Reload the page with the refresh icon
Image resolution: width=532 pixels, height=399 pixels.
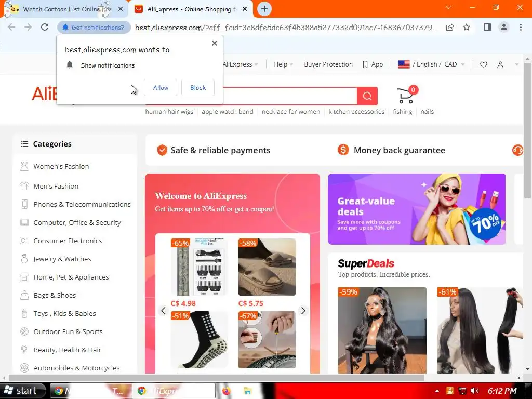(45, 27)
